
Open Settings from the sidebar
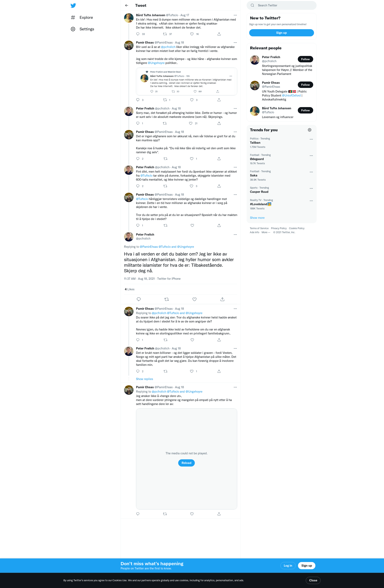tap(82, 29)
